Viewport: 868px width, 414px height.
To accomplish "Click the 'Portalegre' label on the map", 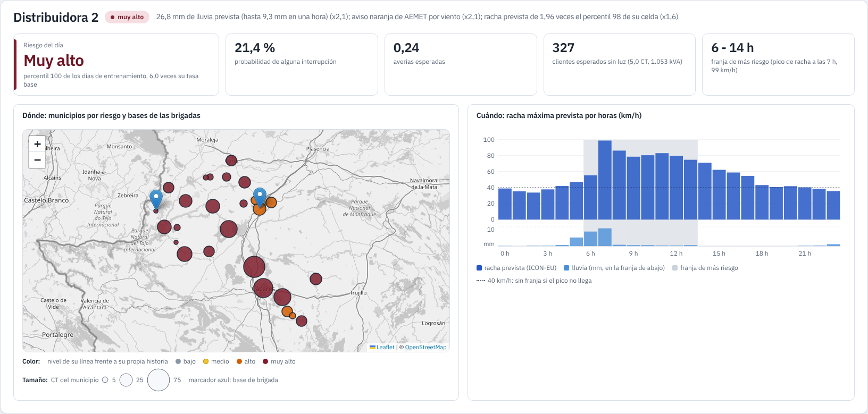I will [58, 335].
